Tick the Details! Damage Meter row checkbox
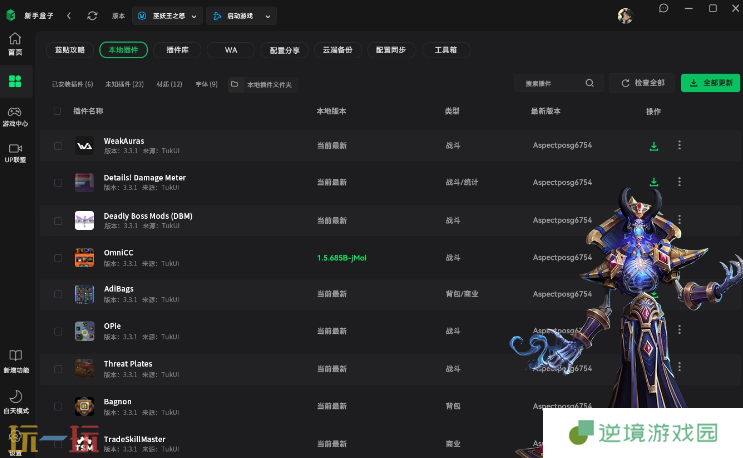The width and height of the screenshot is (743, 458). (58, 183)
